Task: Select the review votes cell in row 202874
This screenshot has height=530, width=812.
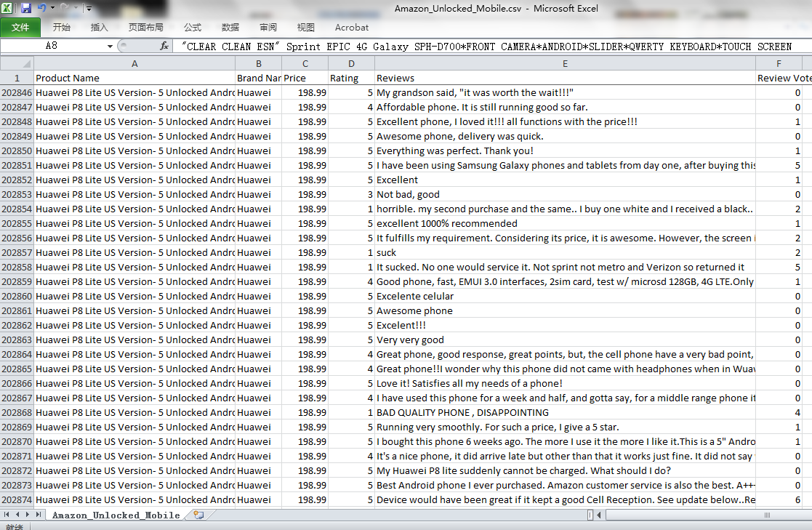Action: [x=779, y=500]
